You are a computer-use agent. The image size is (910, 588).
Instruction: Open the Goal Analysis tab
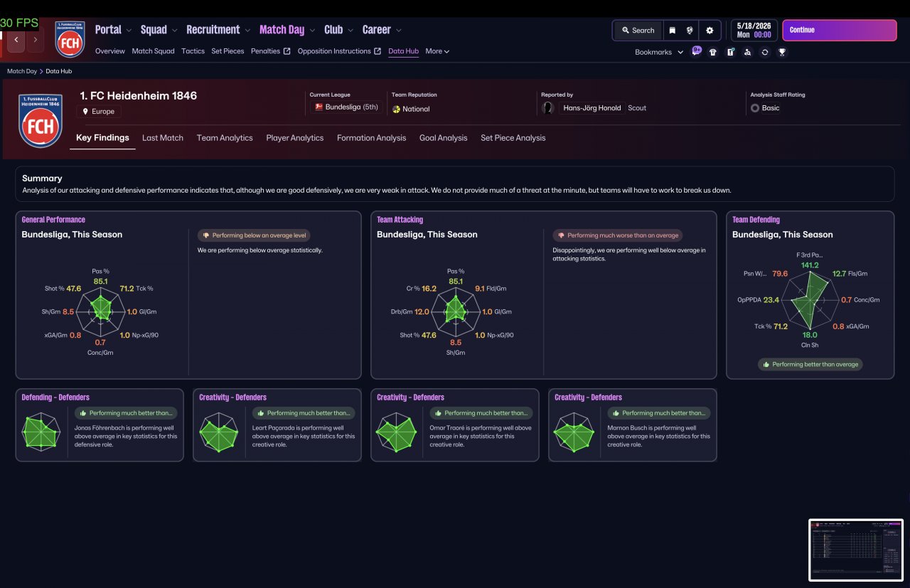[x=444, y=138]
